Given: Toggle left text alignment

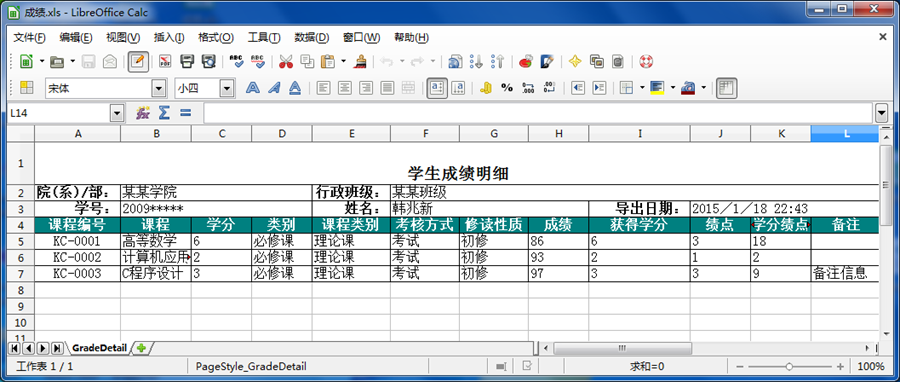Looking at the screenshot, I should tap(323, 88).
